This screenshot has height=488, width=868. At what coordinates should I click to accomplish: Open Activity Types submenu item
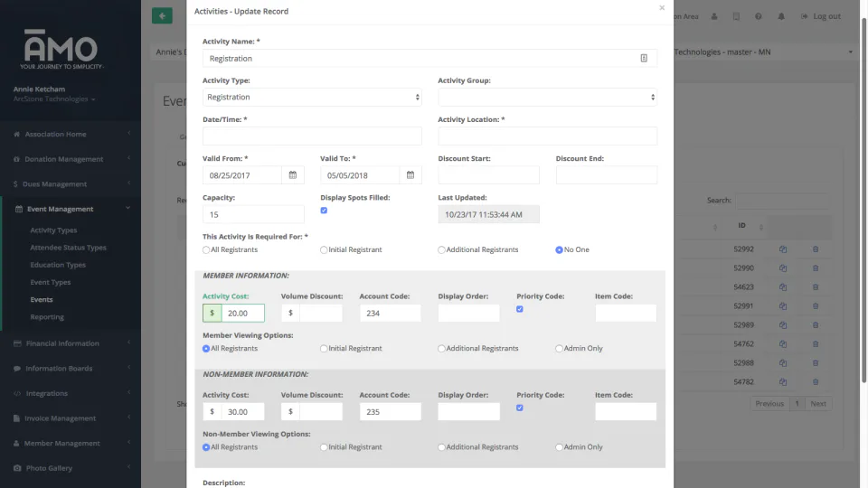53,230
